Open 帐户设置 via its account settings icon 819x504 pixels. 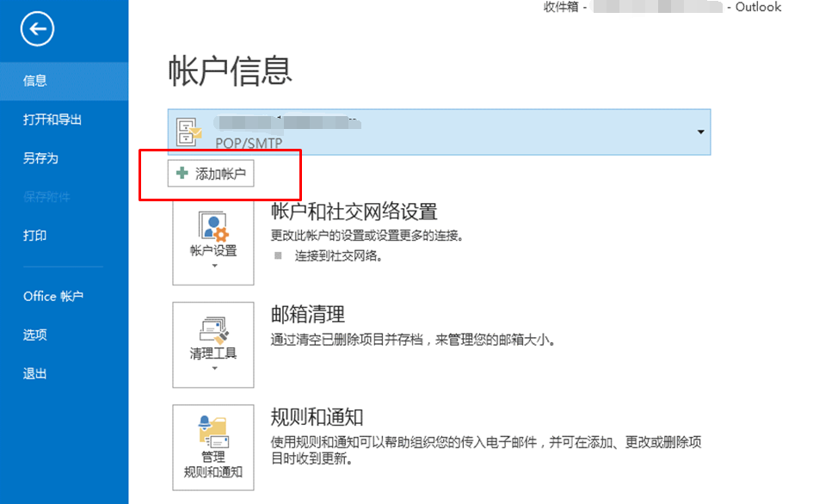(212, 228)
